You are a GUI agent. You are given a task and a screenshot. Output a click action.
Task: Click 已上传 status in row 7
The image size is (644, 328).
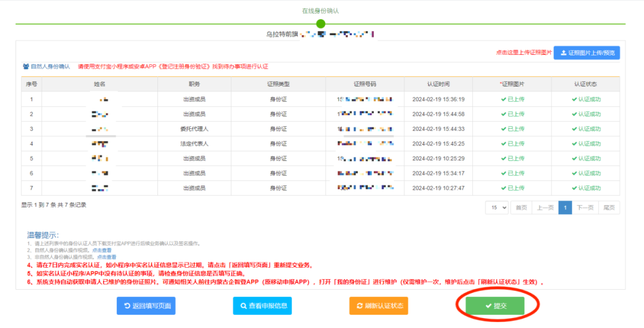click(513, 188)
